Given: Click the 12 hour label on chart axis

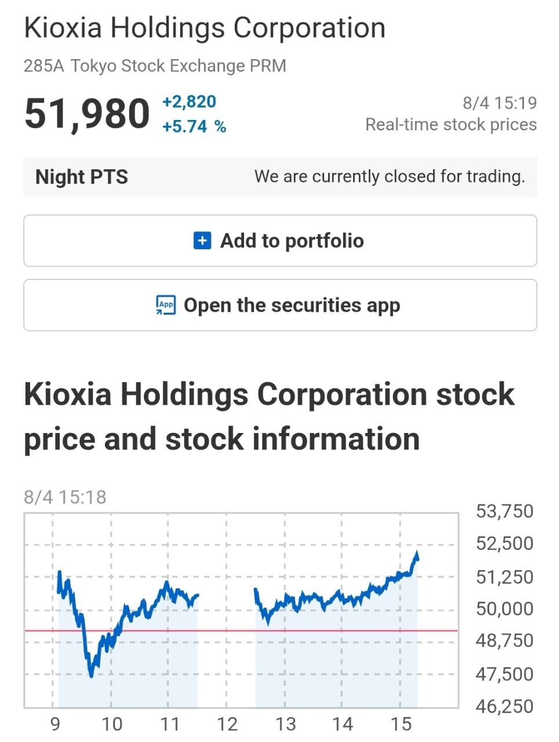Looking at the screenshot, I should (227, 724).
